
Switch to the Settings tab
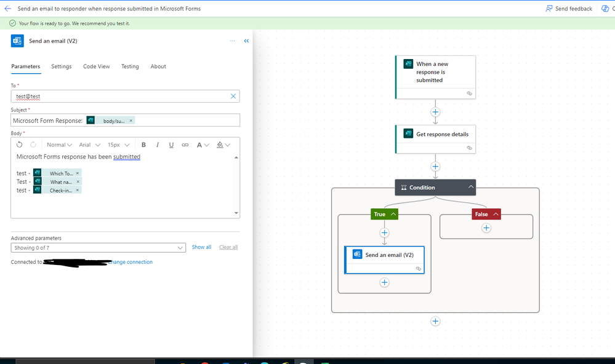[61, 66]
